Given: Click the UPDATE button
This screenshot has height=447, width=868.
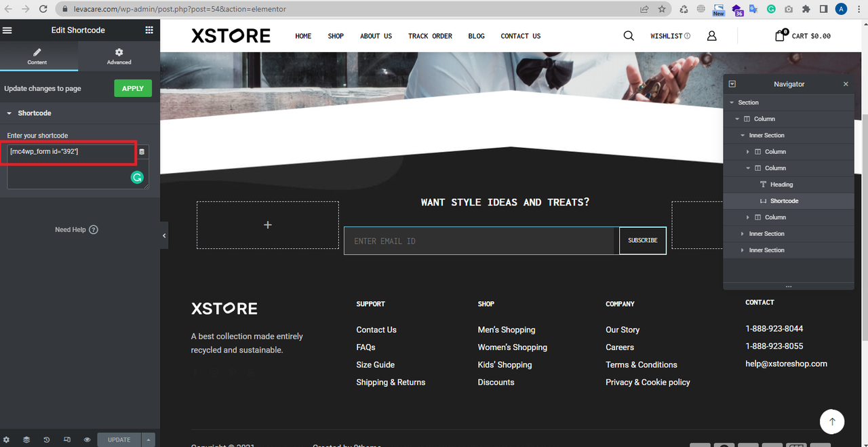Looking at the screenshot, I should [x=119, y=440].
